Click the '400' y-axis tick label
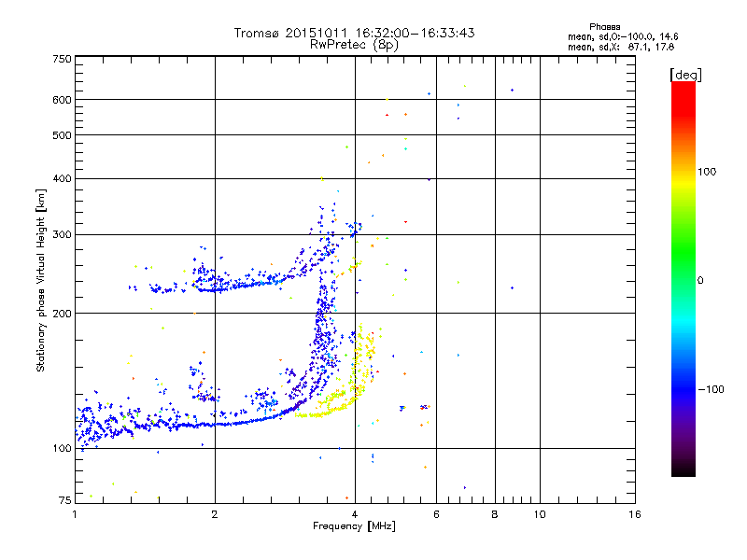The image size is (747, 560). coord(62,178)
